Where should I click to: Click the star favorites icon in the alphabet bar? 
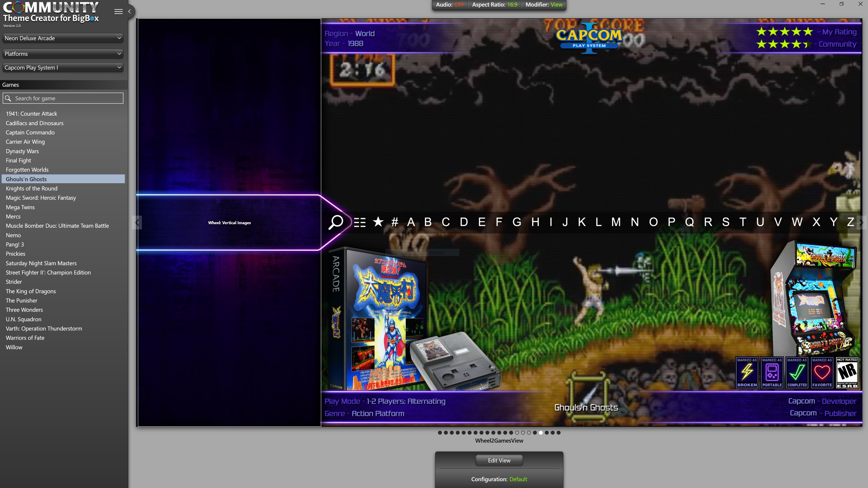click(x=378, y=222)
